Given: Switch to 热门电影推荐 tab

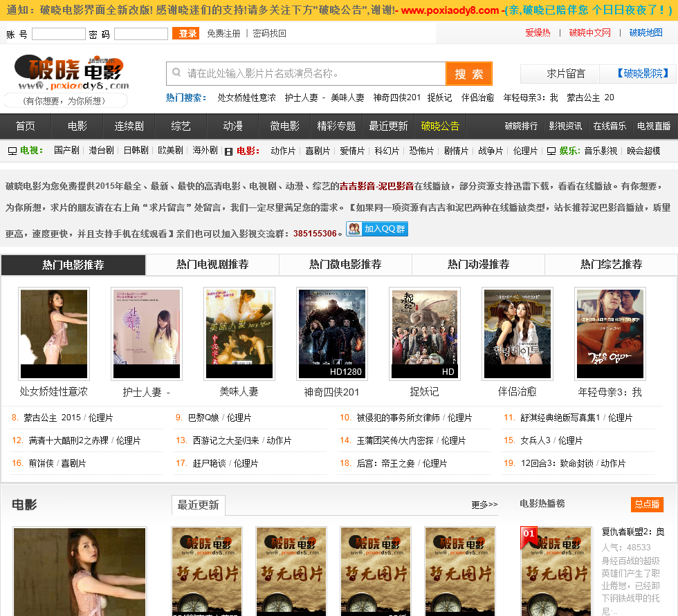Looking at the screenshot, I should pos(73,265).
